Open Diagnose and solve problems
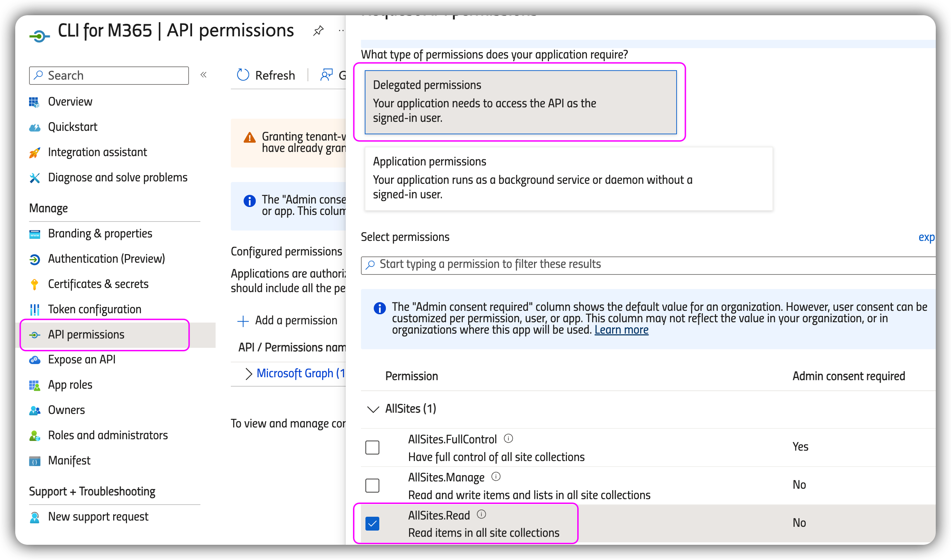Viewport: 951px width, 560px height. 118,177
